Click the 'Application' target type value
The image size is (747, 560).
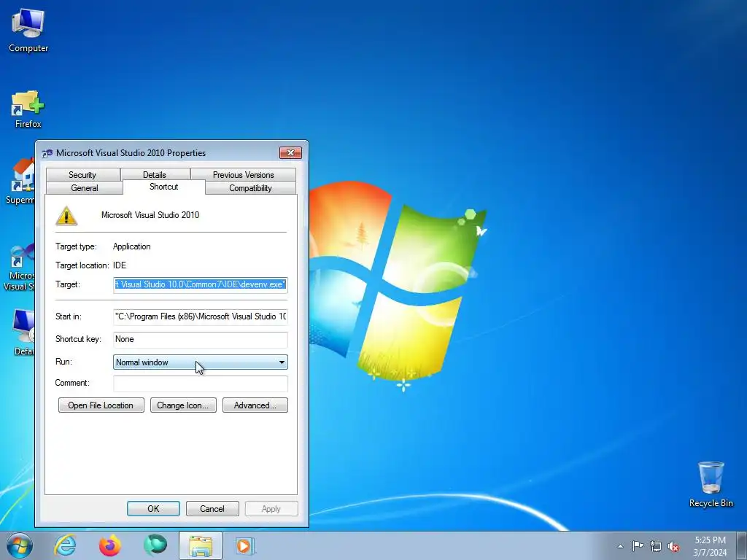coord(131,246)
